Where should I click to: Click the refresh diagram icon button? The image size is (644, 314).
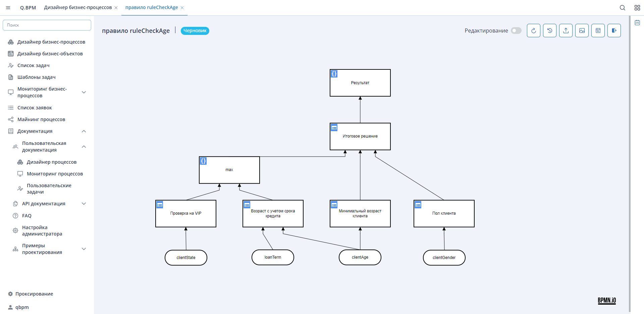tap(533, 31)
